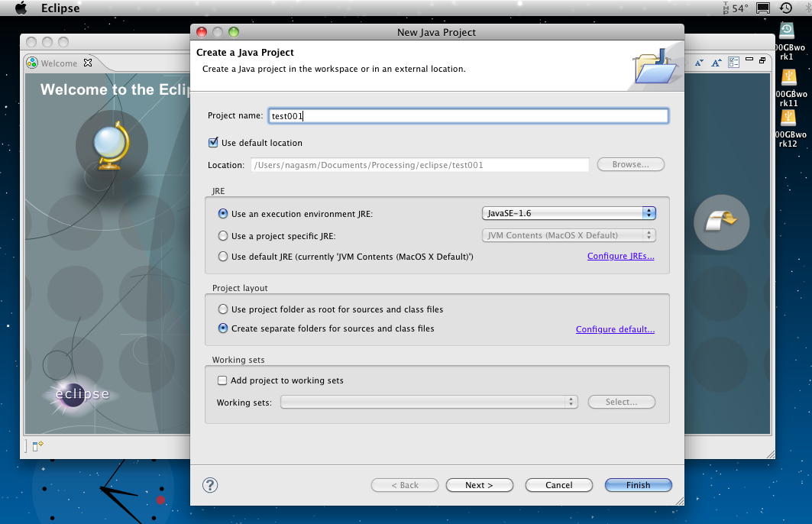
Task: Select the Welcome tab
Action: click(x=59, y=63)
